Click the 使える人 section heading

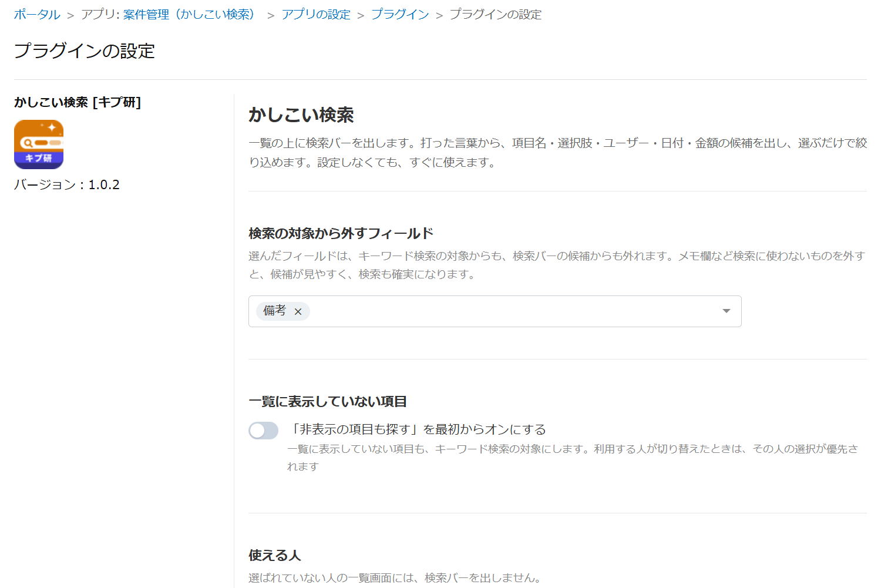[x=275, y=555]
